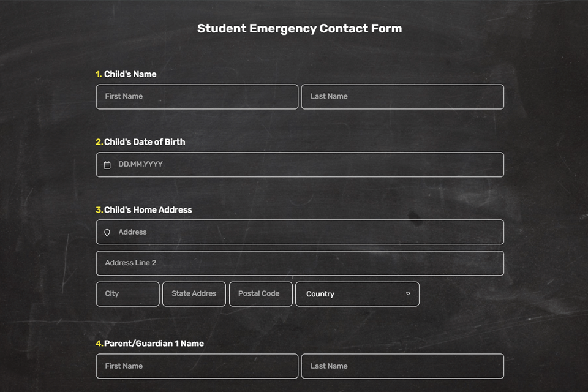Click the calendar icon in date field
The height and width of the screenshot is (392, 588).
pos(107,165)
